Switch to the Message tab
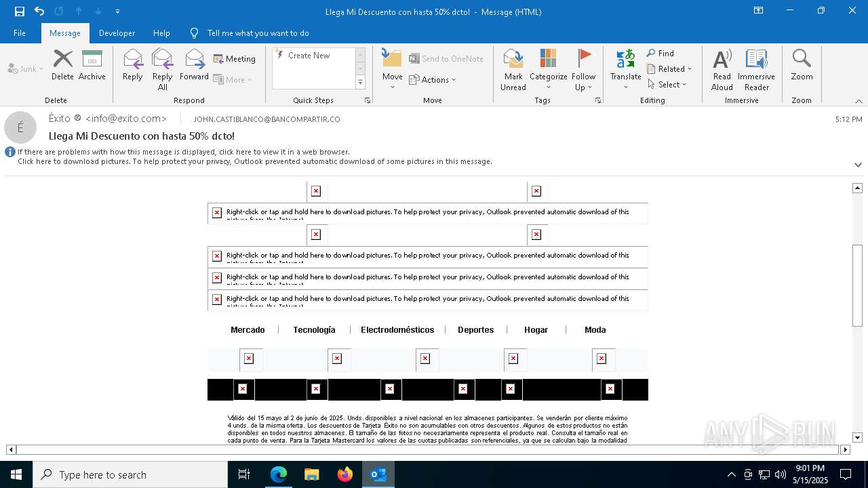Viewport: 868px width, 488px height. [65, 33]
